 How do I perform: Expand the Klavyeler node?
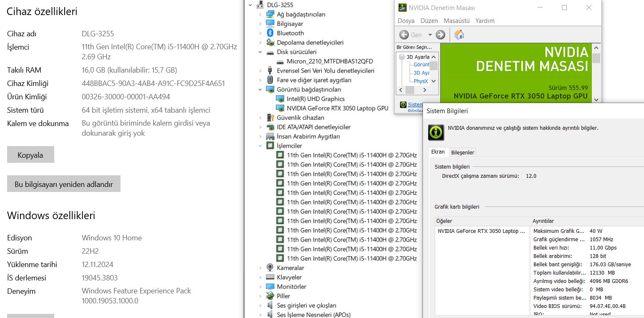pyautogui.click(x=260, y=277)
